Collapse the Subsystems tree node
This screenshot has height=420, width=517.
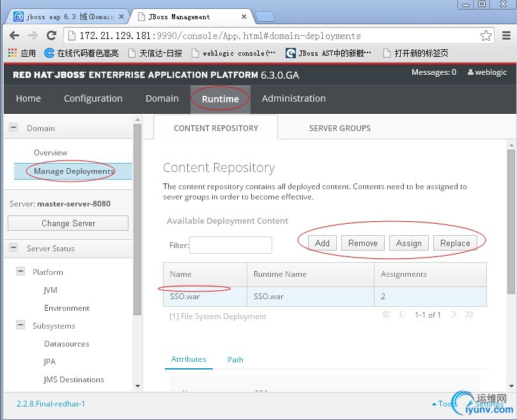pos(20,325)
